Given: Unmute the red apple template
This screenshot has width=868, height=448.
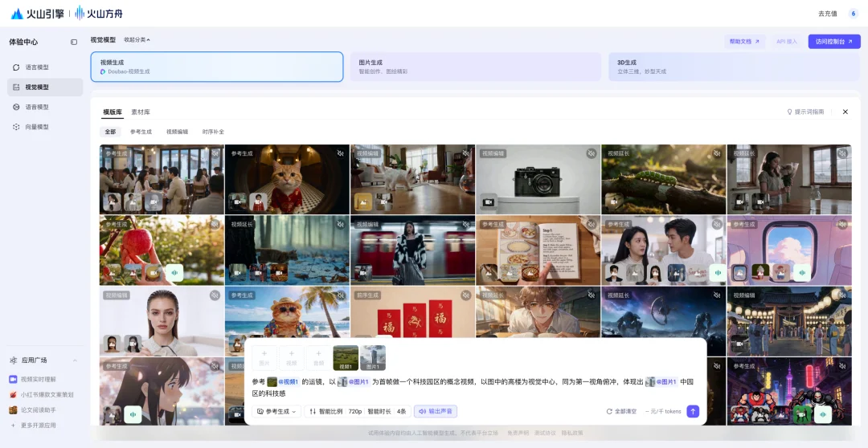Looking at the screenshot, I should [x=215, y=224].
